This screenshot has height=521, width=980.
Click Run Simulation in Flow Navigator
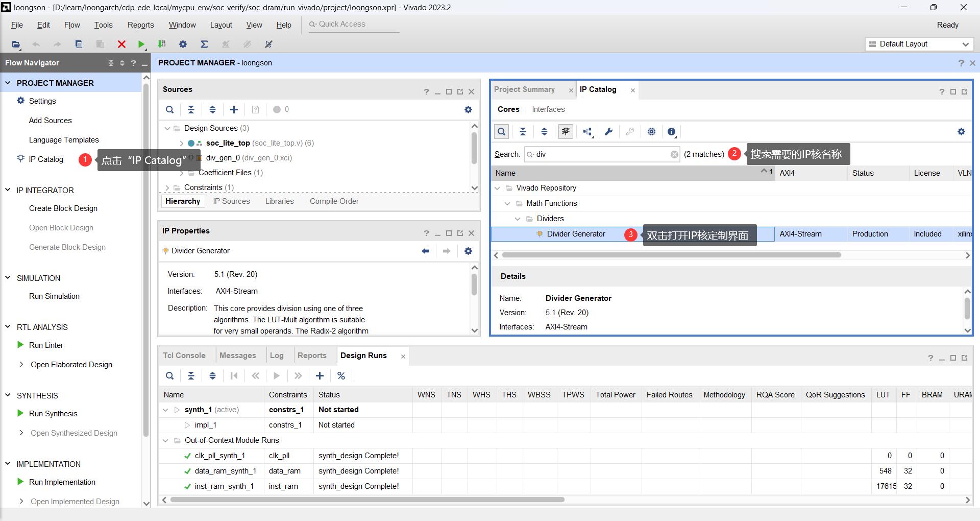54,296
